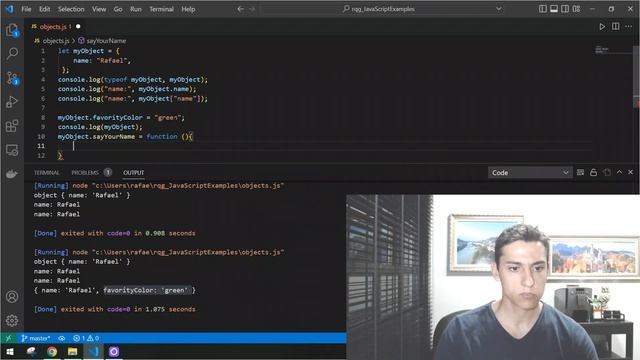Open the Explorer view in activity bar
This screenshot has width=640, height=360.
(x=12, y=30)
